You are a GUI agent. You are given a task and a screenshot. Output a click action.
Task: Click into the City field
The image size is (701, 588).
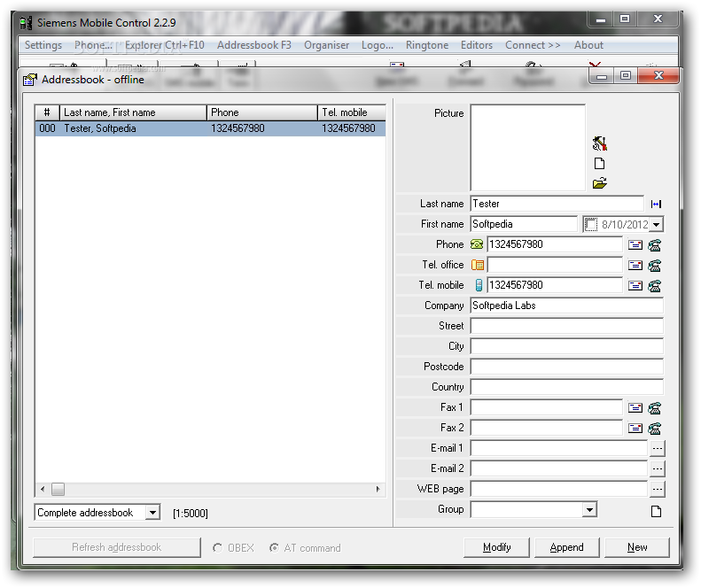(567, 346)
